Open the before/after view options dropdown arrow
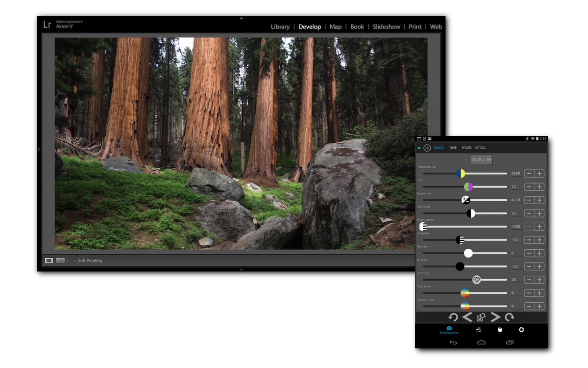588x368 pixels. click(x=68, y=261)
